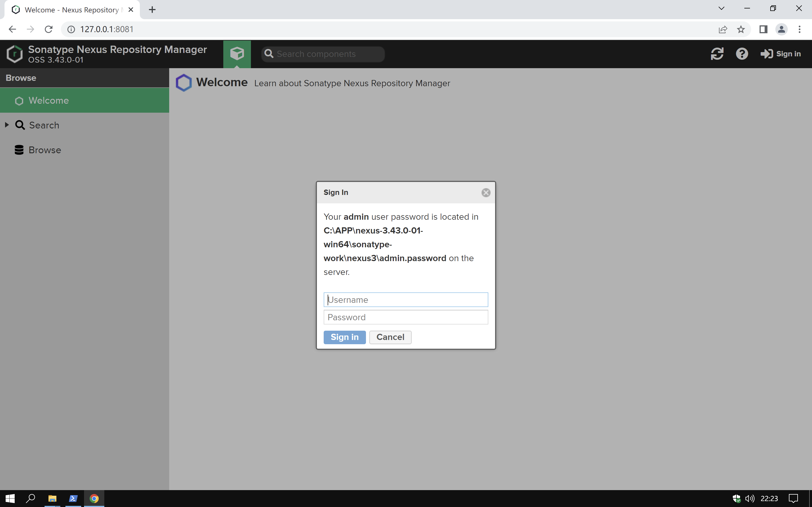
Task: Cancel the Sign In dialog
Action: coord(390,337)
